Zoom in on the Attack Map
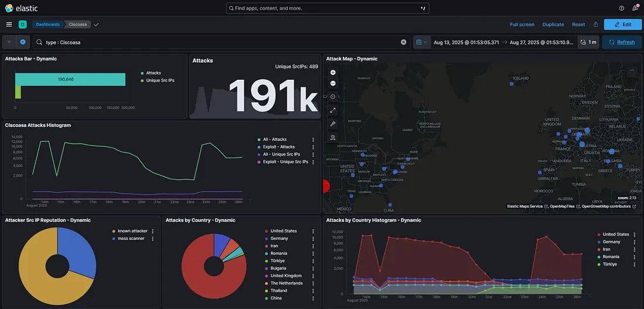 (x=333, y=73)
